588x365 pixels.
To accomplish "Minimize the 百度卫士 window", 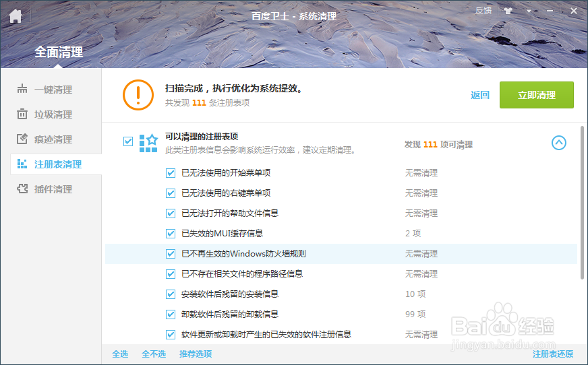I will pyautogui.click(x=550, y=11).
